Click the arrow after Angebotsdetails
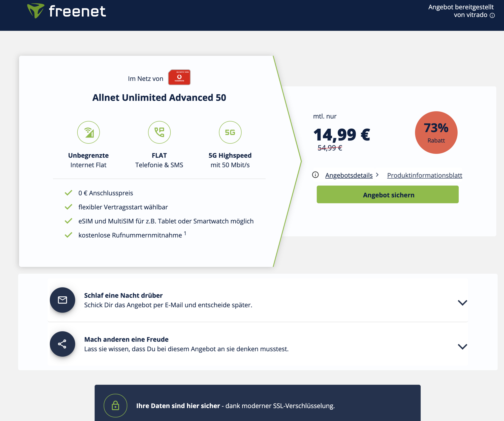Screen dimensions: 504x421 coord(377,175)
